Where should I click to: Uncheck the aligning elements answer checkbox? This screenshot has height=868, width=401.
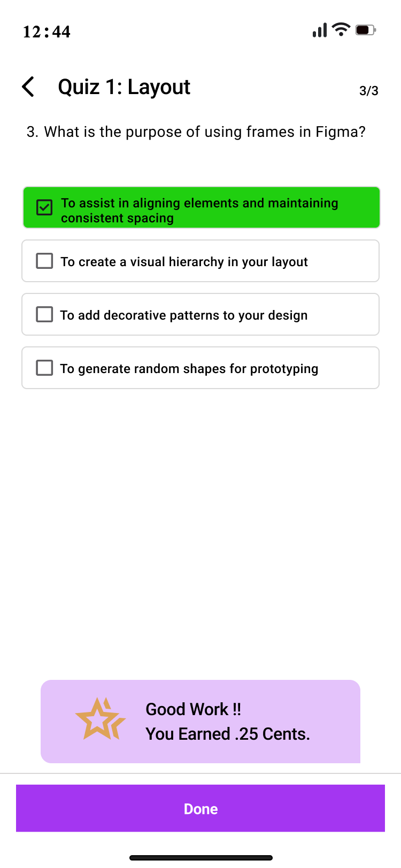(44, 207)
